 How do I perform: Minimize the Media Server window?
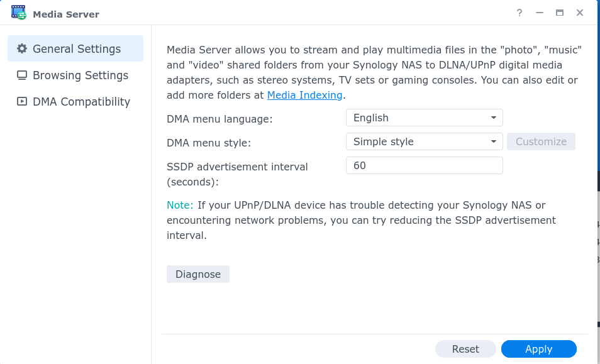click(540, 13)
